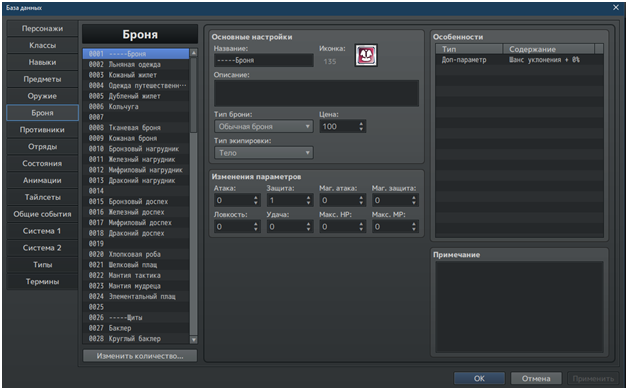This screenshot has width=628, height=390.
Task: Click the Применить button
Action: (593, 378)
